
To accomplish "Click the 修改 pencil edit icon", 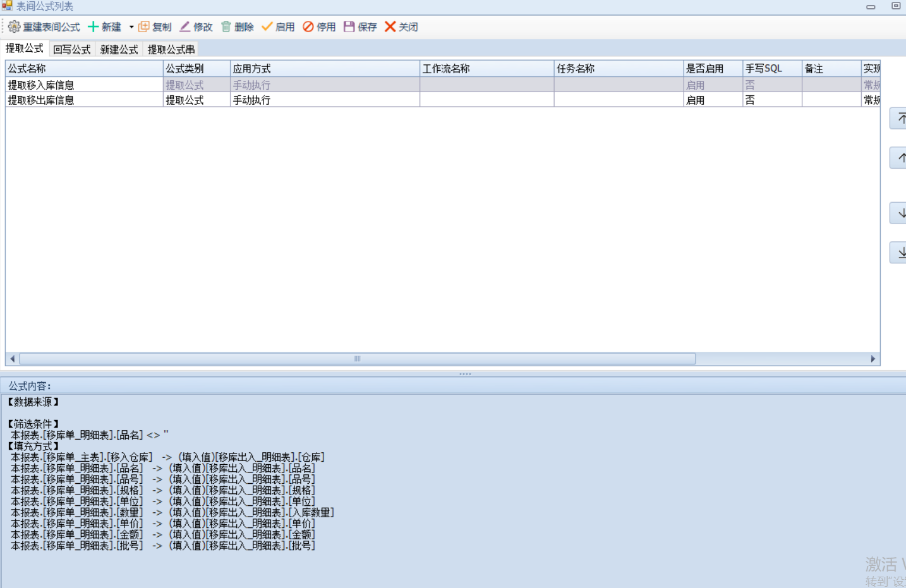I will click(x=185, y=27).
